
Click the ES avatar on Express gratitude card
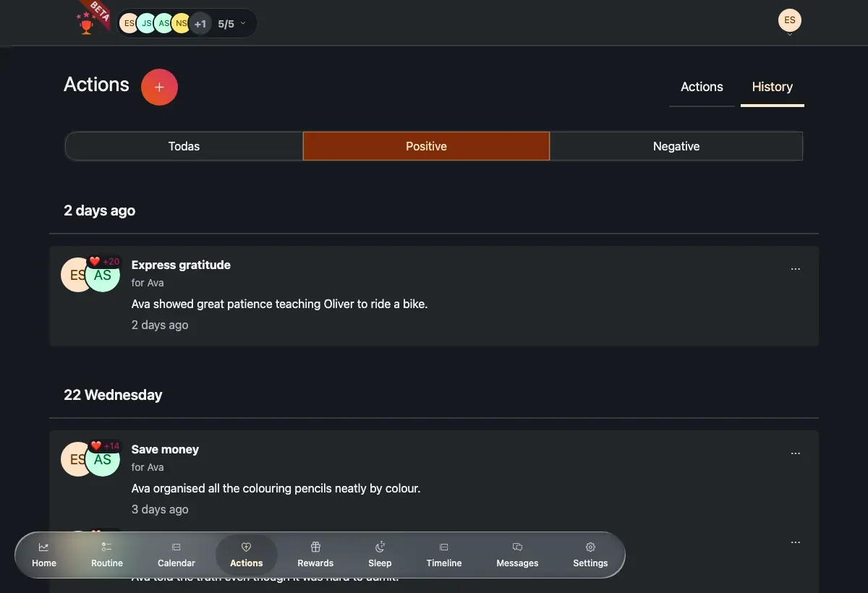(x=74, y=275)
